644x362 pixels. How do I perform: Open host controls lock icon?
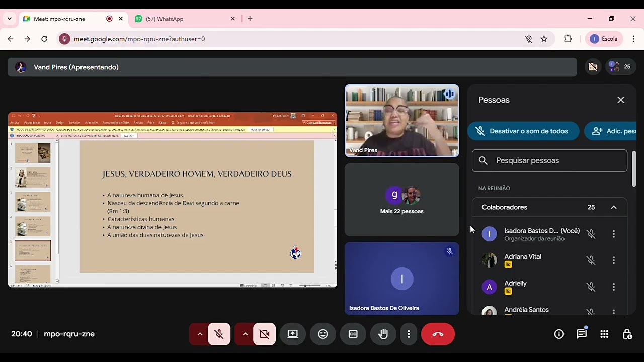[x=627, y=334]
